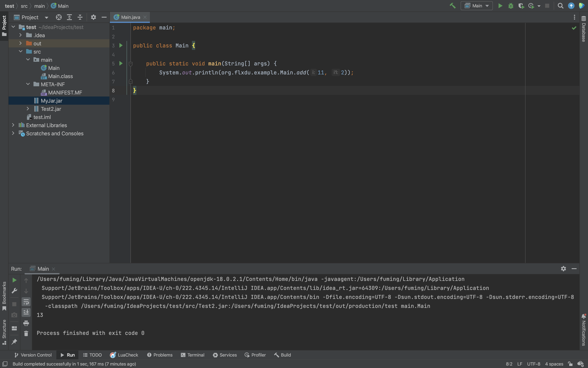Click the 8:2 cursor position indicator
This screenshot has width=588, height=368.
pyautogui.click(x=509, y=364)
